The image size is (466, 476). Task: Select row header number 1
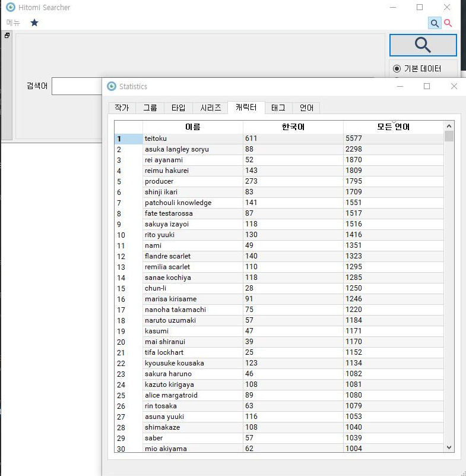tap(129, 138)
